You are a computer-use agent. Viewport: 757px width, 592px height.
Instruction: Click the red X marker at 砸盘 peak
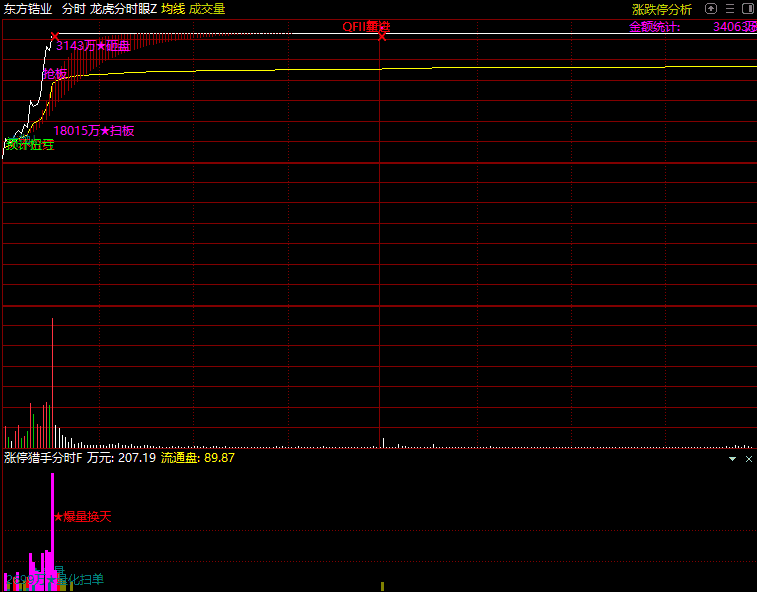tap(54, 37)
